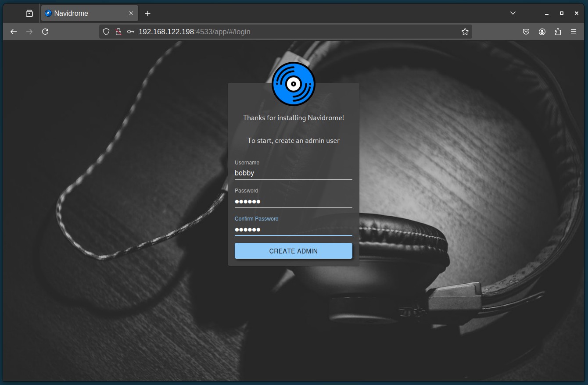Click the URL address bar text
Viewport: 588px width, 385px height.
194,32
